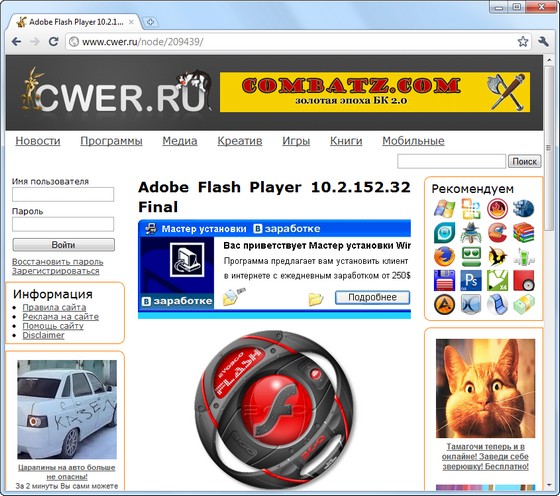
Task: Go back with browser back arrow
Action: tap(16, 42)
